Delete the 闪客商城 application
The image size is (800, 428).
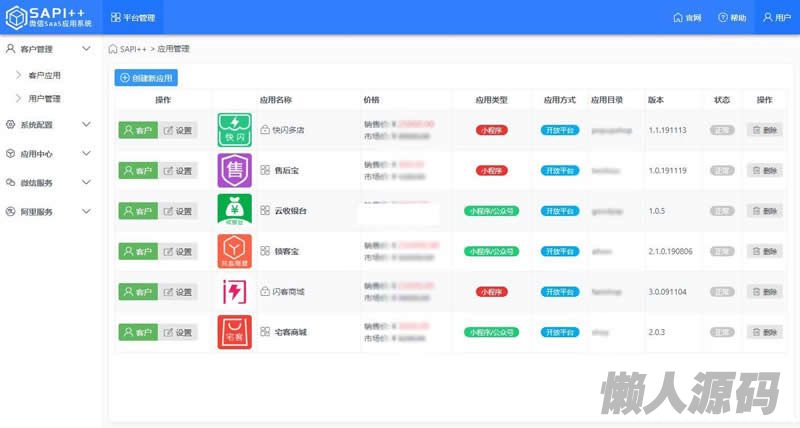[764, 291]
